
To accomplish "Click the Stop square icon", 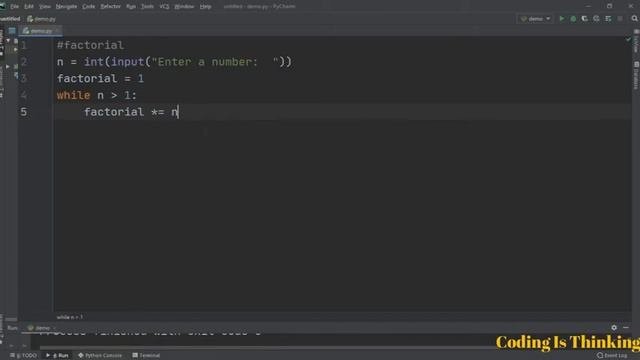I will [620, 19].
